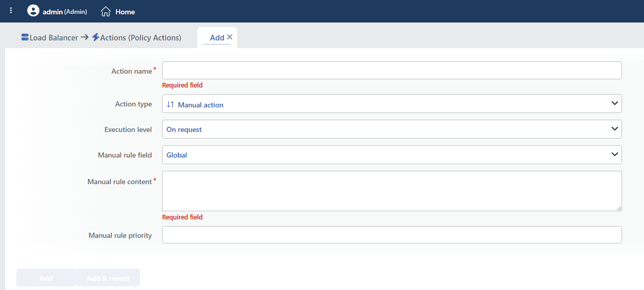The image size is (644, 290).
Task: Click the Home house icon
Action: 106,11
